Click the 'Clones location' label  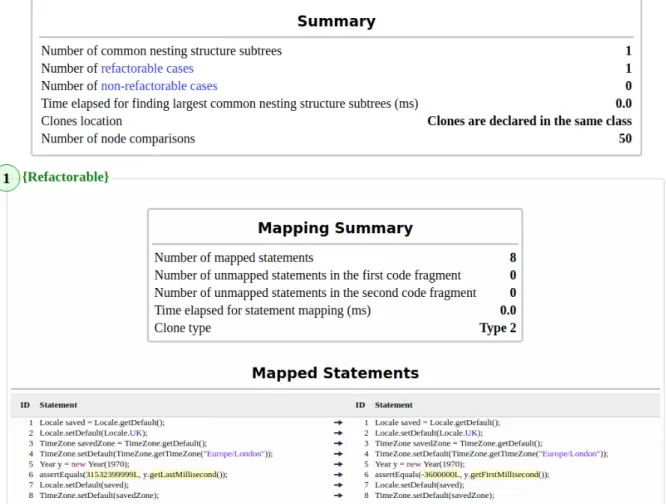pyautogui.click(x=82, y=121)
